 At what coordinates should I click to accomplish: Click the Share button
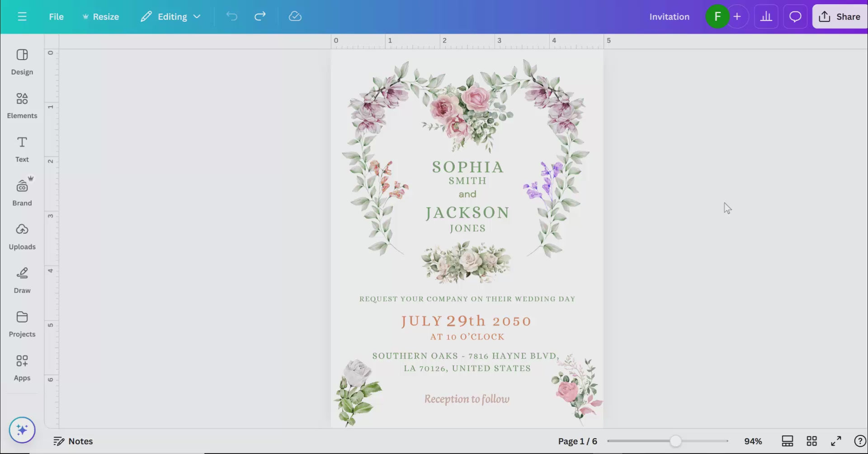point(840,17)
